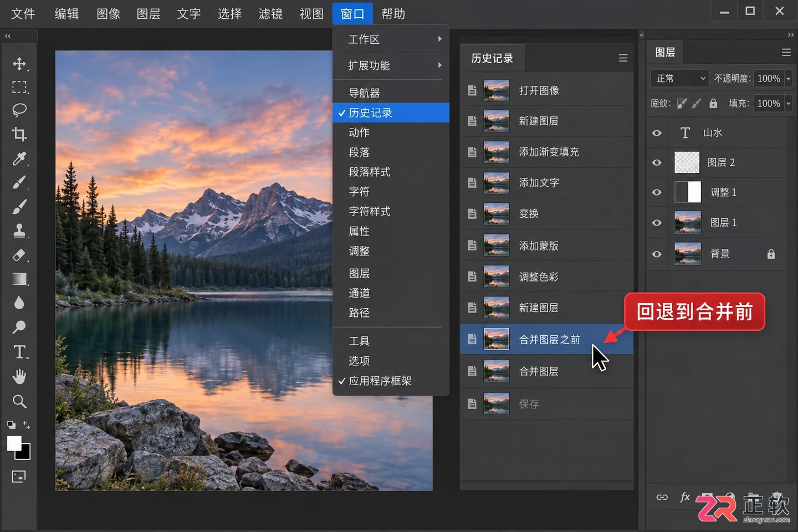Screen dimensions: 798x532
Task: Collapse right panels with double arrows
Action: click(791, 35)
